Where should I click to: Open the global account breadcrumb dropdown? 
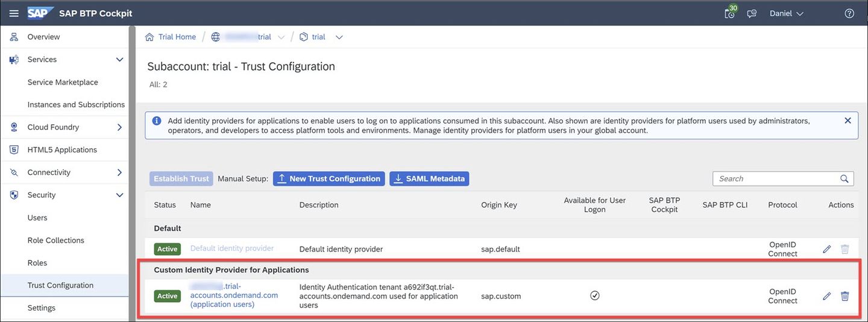coord(281,37)
